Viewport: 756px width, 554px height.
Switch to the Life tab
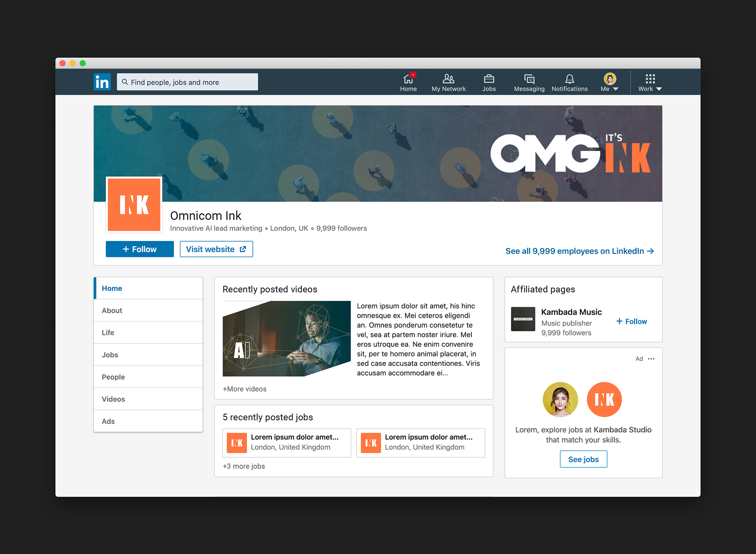click(x=148, y=332)
